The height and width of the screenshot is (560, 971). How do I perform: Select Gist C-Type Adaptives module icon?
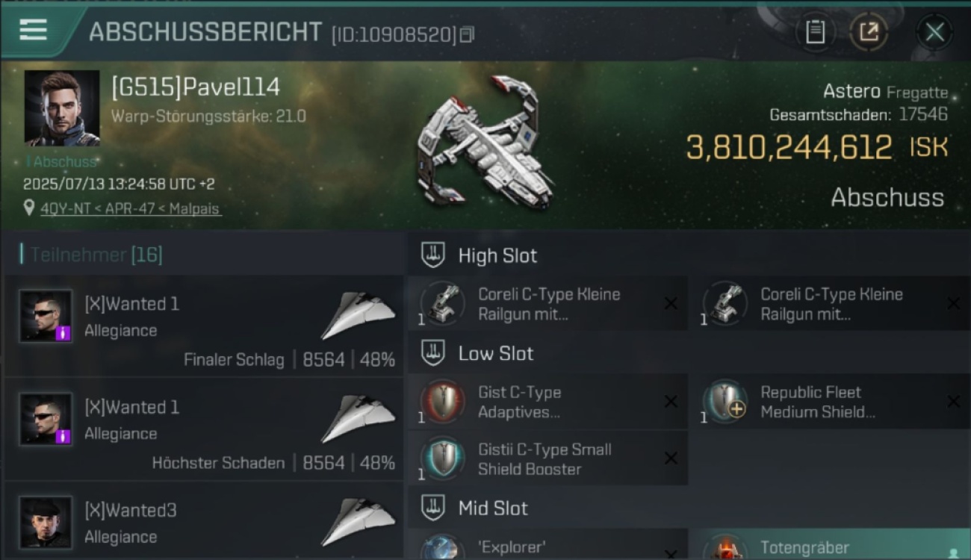[442, 402]
